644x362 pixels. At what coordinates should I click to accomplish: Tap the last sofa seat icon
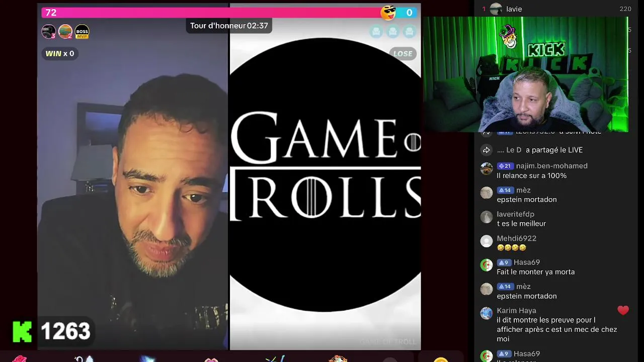[410, 32]
